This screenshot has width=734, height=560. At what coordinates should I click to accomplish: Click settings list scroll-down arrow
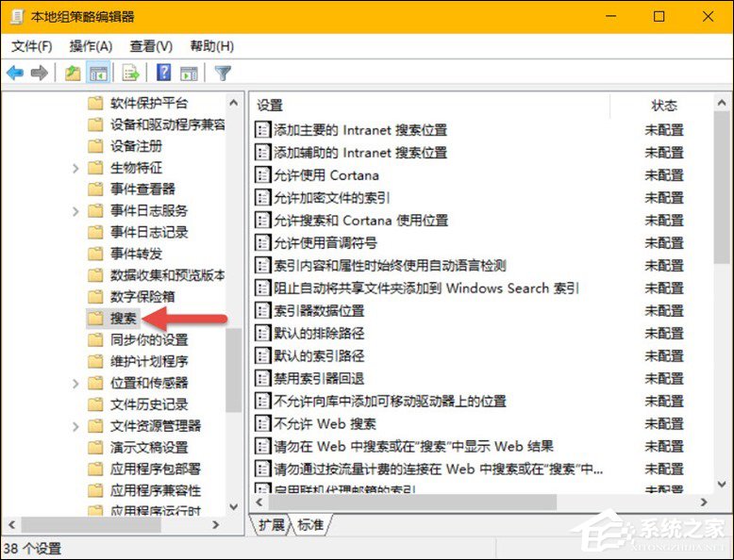pyautogui.click(x=722, y=485)
